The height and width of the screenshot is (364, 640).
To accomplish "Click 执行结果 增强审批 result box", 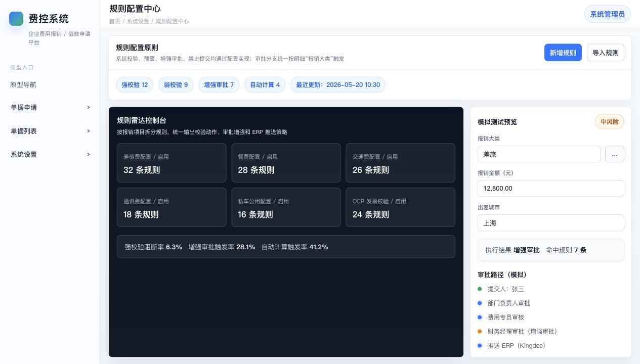I will (551, 250).
